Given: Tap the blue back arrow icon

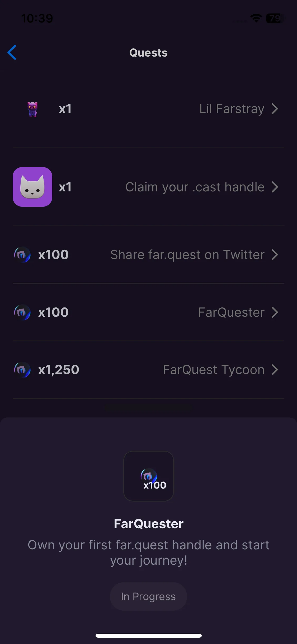Looking at the screenshot, I should point(12,52).
